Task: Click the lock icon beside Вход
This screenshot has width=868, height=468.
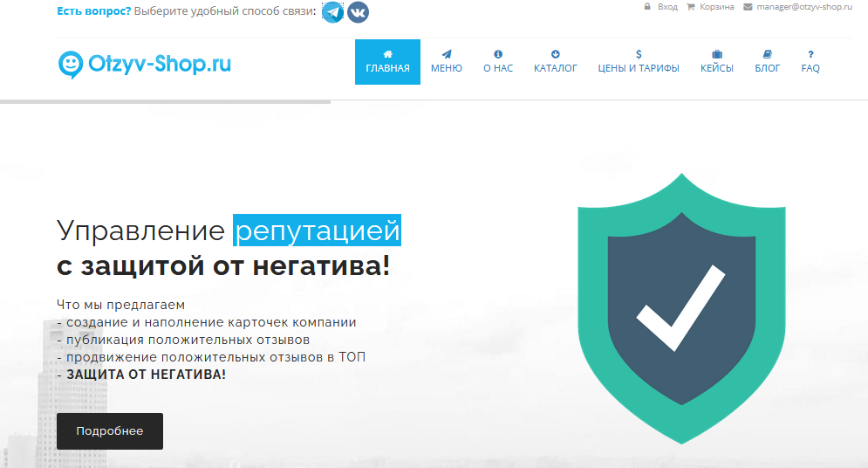Action: coord(647,7)
